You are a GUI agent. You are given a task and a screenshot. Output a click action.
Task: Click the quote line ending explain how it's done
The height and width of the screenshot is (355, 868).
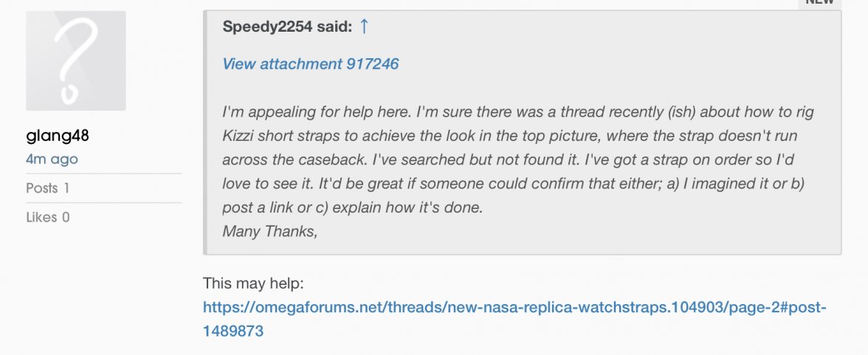click(352, 208)
